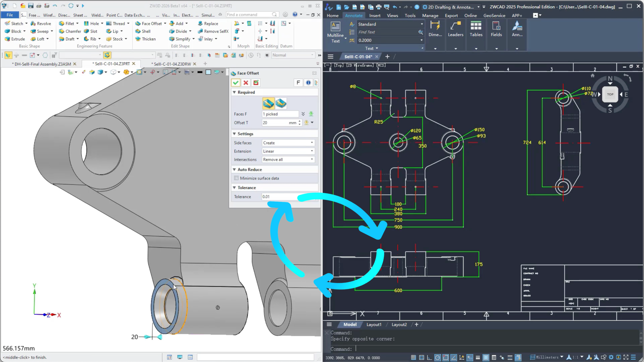The width and height of the screenshot is (644, 362).
Task: Open the Intersections Remove all dropdown
Action: point(288,159)
